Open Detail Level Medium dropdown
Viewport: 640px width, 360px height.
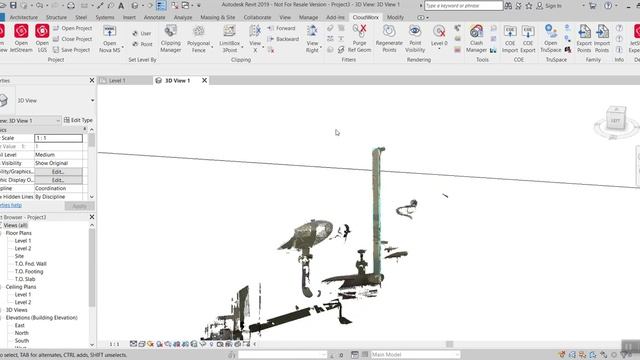[x=58, y=155]
